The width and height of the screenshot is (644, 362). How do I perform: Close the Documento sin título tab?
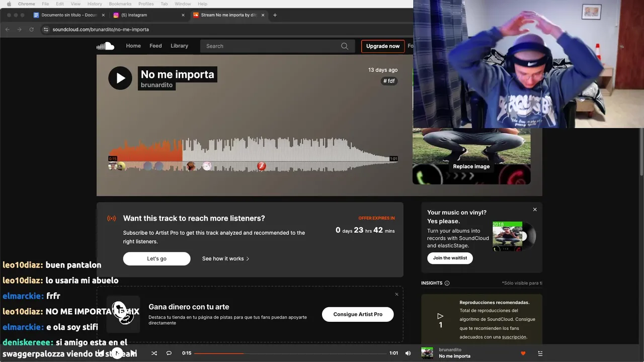pos(103,15)
